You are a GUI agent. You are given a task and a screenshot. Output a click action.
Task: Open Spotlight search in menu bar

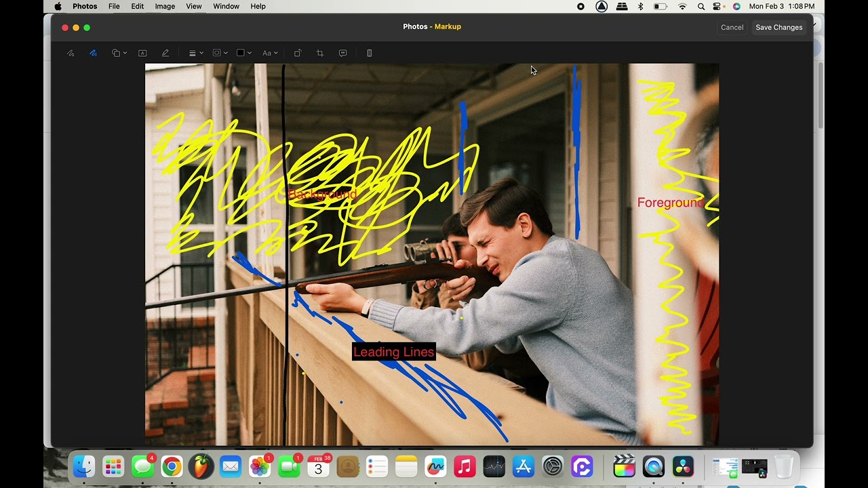tap(701, 6)
